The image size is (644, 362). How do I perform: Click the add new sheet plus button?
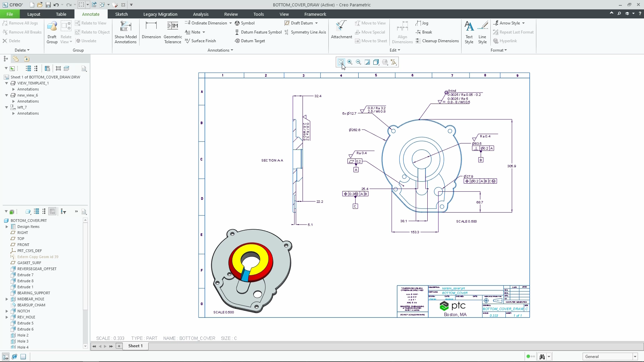tap(119, 346)
